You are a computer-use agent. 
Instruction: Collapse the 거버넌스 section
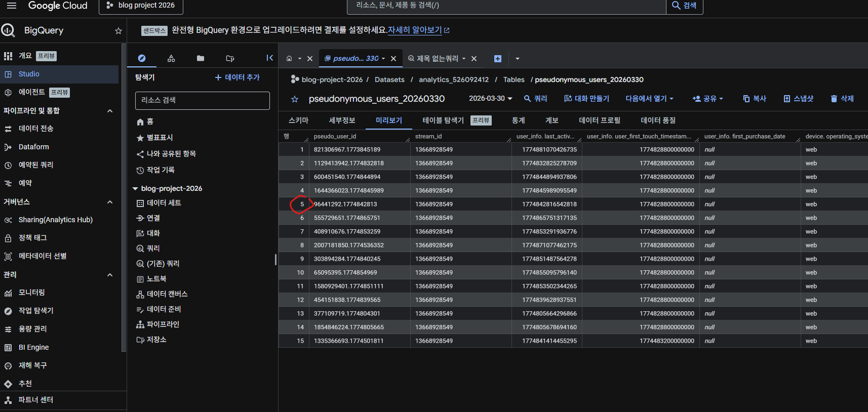[x=110, y=202]
